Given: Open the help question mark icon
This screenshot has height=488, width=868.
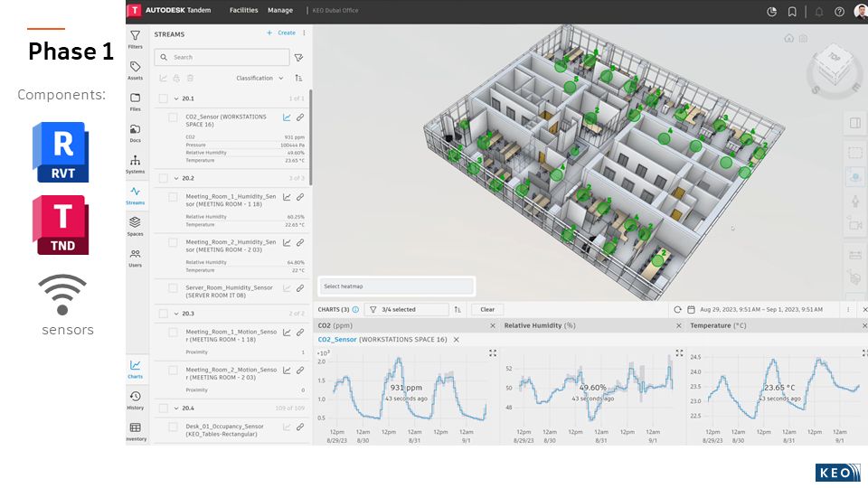Looking at the screenshot, I should click(839, 12).
